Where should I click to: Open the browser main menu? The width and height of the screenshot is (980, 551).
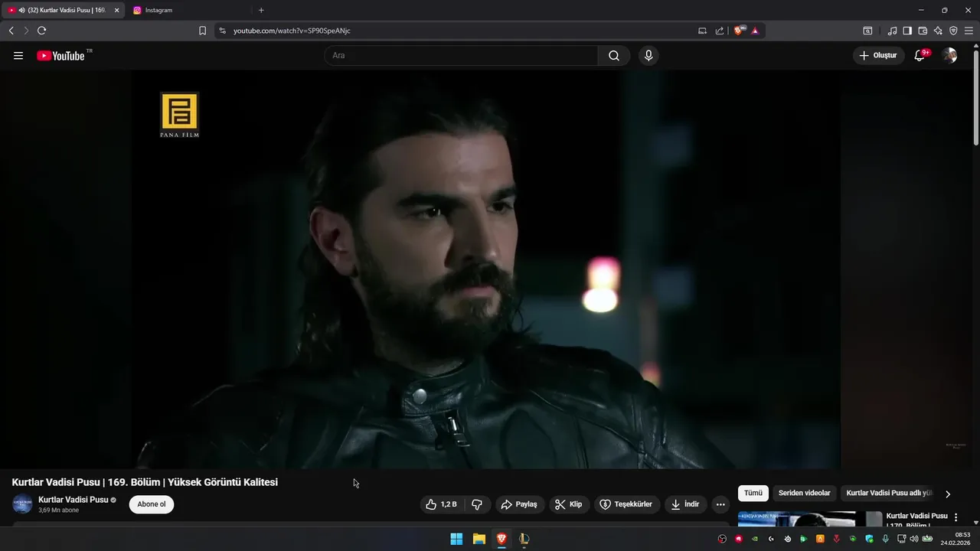point(969,31)
